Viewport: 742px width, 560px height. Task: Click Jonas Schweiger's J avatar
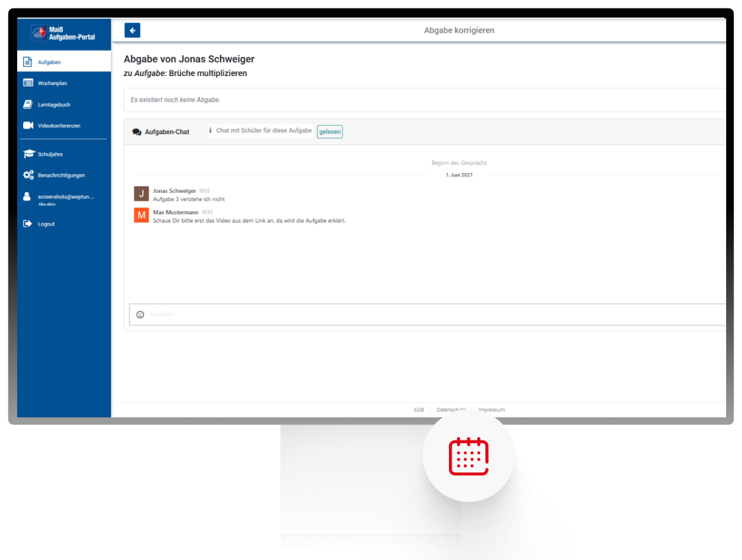[x=141, y=194]
